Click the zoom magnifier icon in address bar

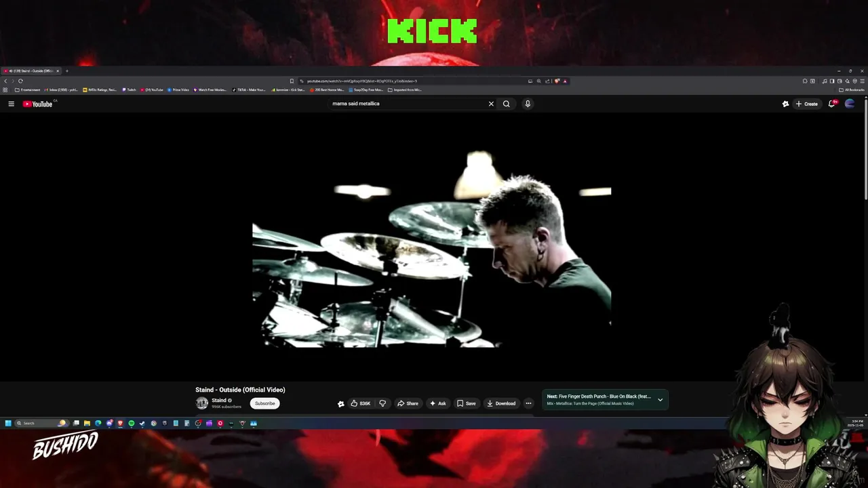click(x=539, y=81)
